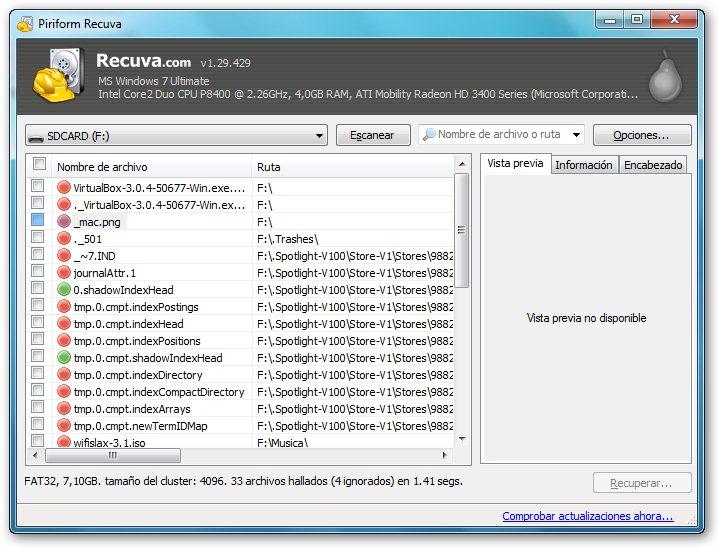Click red status dot for VirtualBox-3.0.4-50677-Win.exe
Viewport: 719px width, 548px height.
(64, 187)
